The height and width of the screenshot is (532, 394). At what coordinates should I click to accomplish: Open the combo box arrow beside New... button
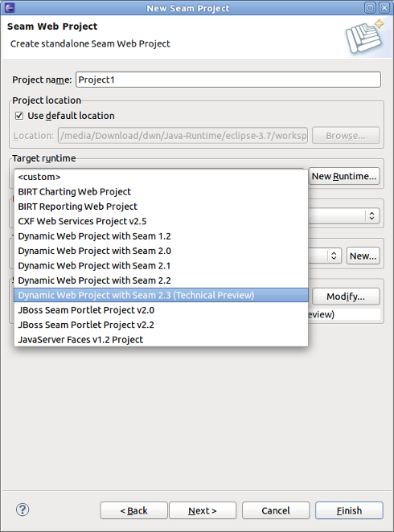[334, 256]
